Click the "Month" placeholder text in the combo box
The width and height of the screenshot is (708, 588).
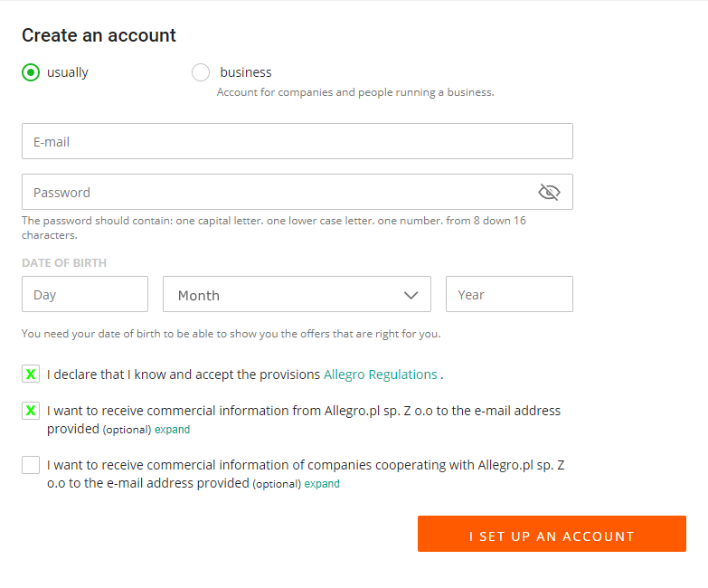coord(199,295)
